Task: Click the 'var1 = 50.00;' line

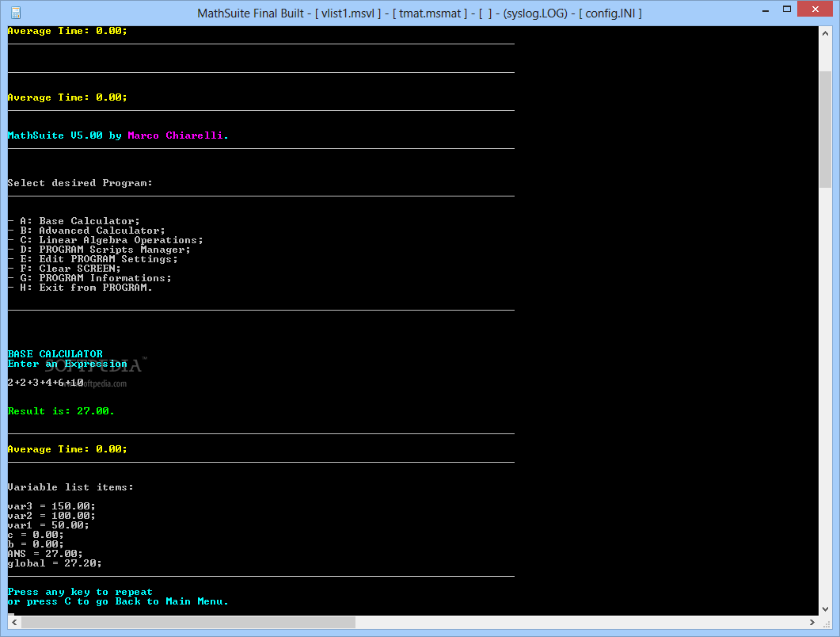Action: (x=48, y=525)
